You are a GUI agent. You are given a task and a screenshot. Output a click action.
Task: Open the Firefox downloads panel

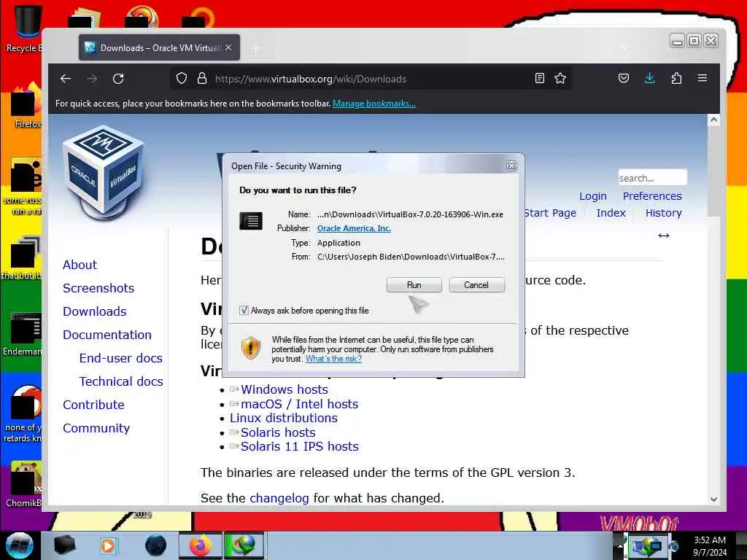[x=649, y=79]
